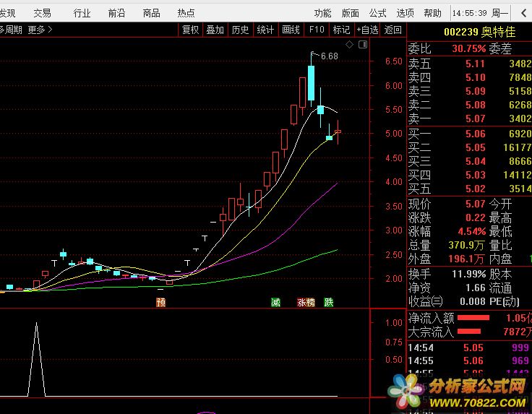Viewport: 532px width, 414px height.
Task: Click the 买三 price 5.04
Action: (x=476, y=161)
